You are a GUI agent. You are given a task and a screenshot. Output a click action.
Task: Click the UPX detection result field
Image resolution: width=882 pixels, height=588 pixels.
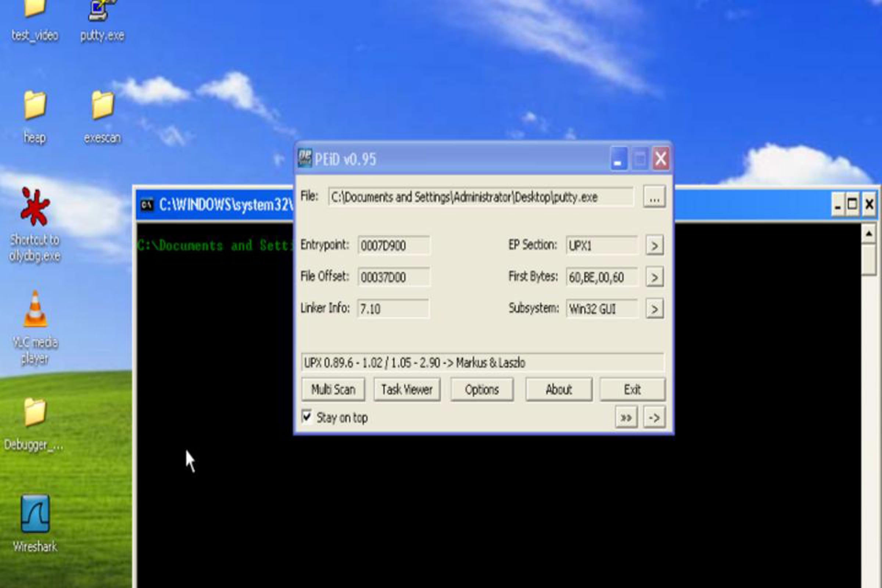(482, 362)
